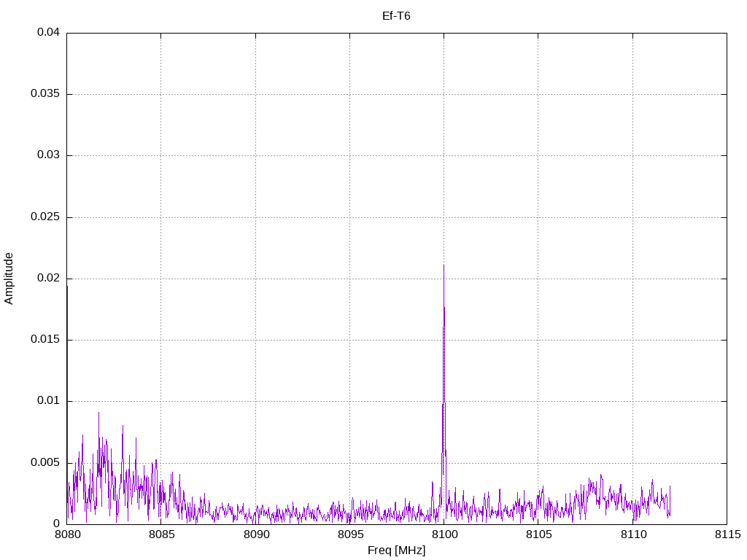Select the 8105 x-axis tick label
Screen dimensions: 747x560
pyautogui.click(x=538, y=534)
